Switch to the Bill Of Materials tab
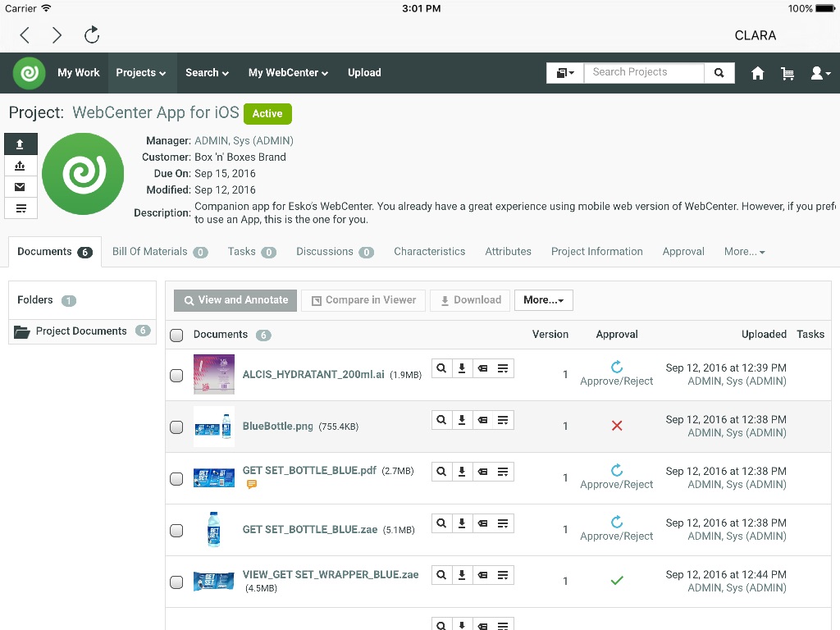840x630 pixels. [x=160, y=252]
